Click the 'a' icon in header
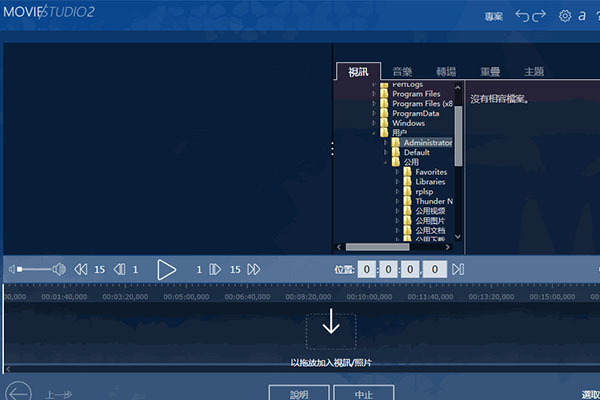The width and height of the screenshot is (600, 400). (x=582, y=16)
